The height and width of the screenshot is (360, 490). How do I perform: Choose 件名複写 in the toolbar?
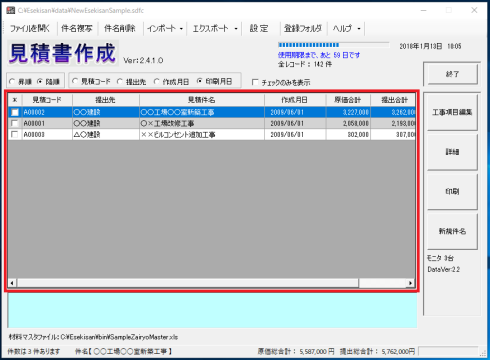[77, 29]
